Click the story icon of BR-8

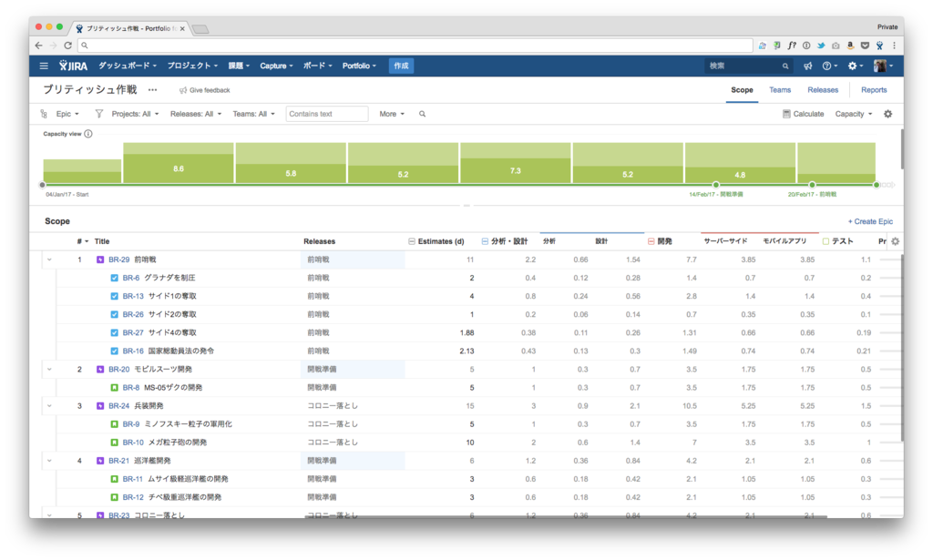pos(114,388)
